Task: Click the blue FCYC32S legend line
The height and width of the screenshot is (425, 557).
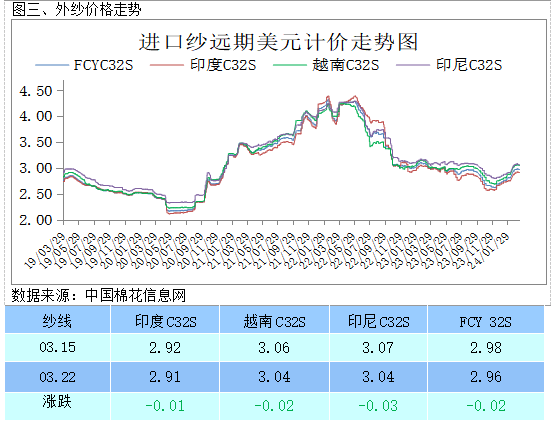Action: [52, 65]
